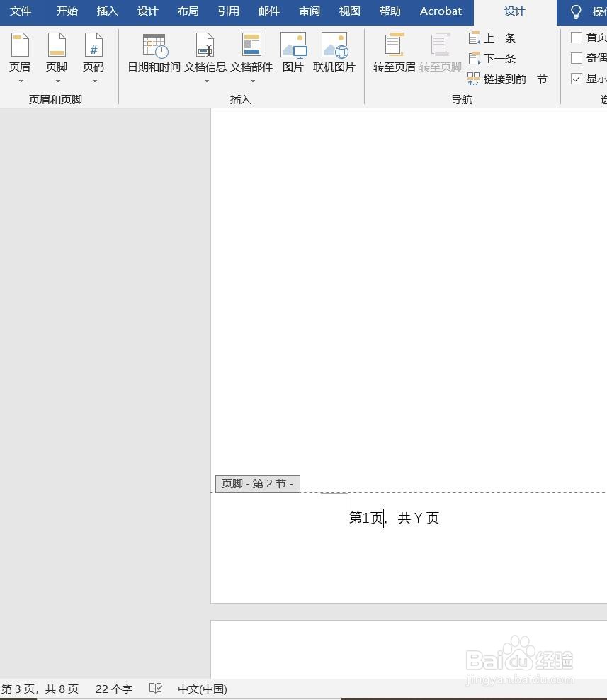
Task: Click the 22 个字 word count
Action: coord(114,689)
